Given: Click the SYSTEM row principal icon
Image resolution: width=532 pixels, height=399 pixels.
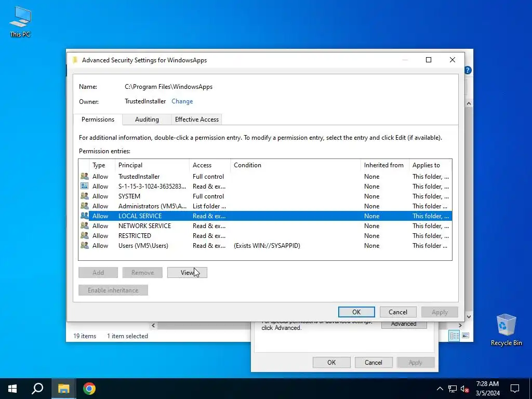Looking at the screenshot, I should pos(85,196).
